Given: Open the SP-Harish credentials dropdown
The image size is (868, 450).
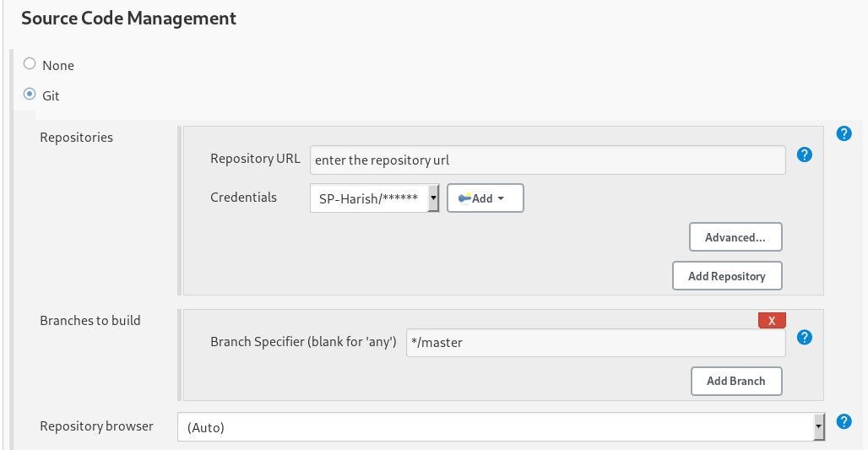Looking at the screenshot, I should click(x=374, y=198).
